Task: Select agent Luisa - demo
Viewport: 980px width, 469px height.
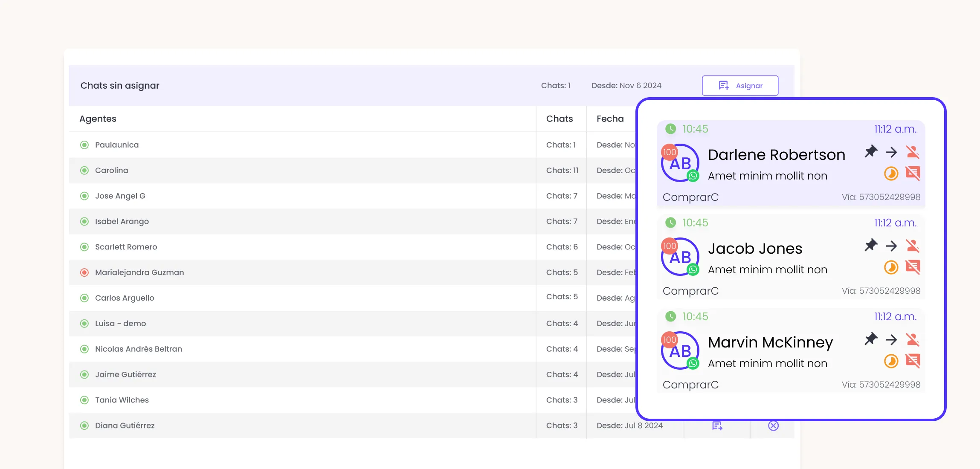Action: point(120,324)
